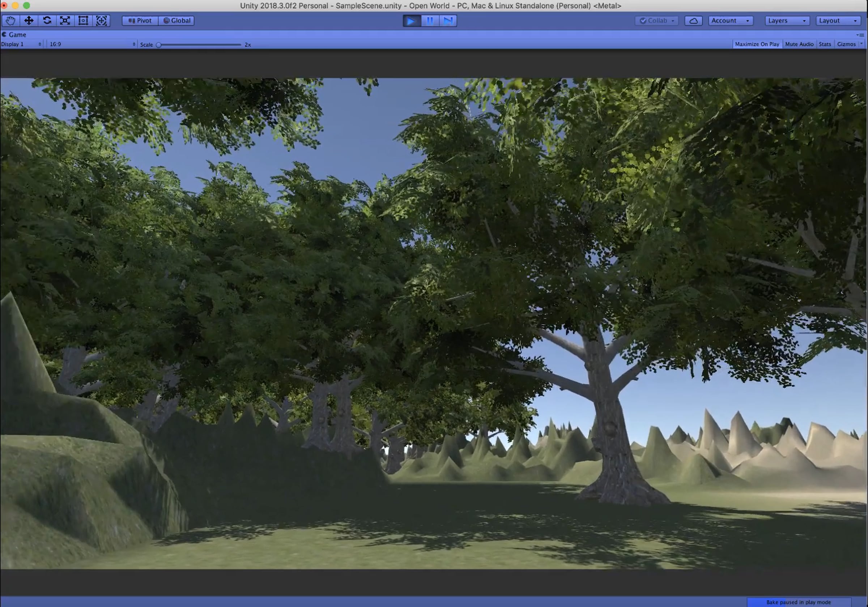Select the Scale tool
Screen dimensions: 868x607
pyautogui.click(x=65, y=20)
